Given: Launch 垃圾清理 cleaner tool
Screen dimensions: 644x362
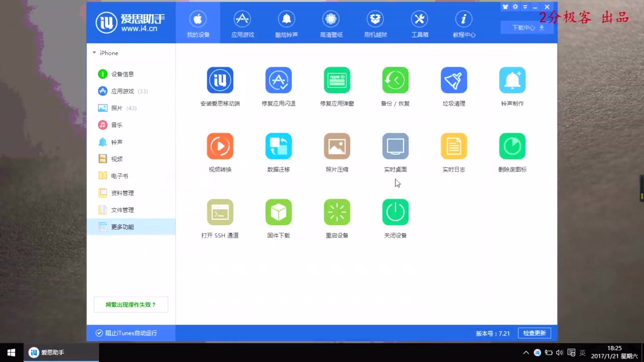Looking at the screenshot, I should pyautogui.click(x=453, y=80).
